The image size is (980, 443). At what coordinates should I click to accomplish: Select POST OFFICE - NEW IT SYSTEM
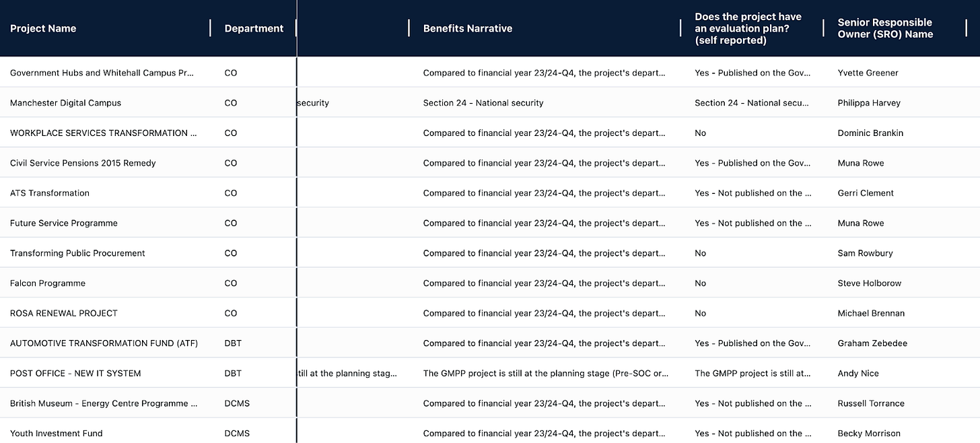click(x=75, y=373)
